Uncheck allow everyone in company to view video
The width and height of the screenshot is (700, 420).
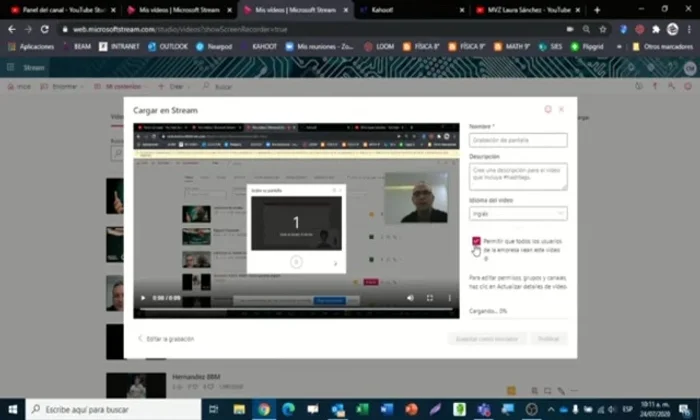(476, 241)
